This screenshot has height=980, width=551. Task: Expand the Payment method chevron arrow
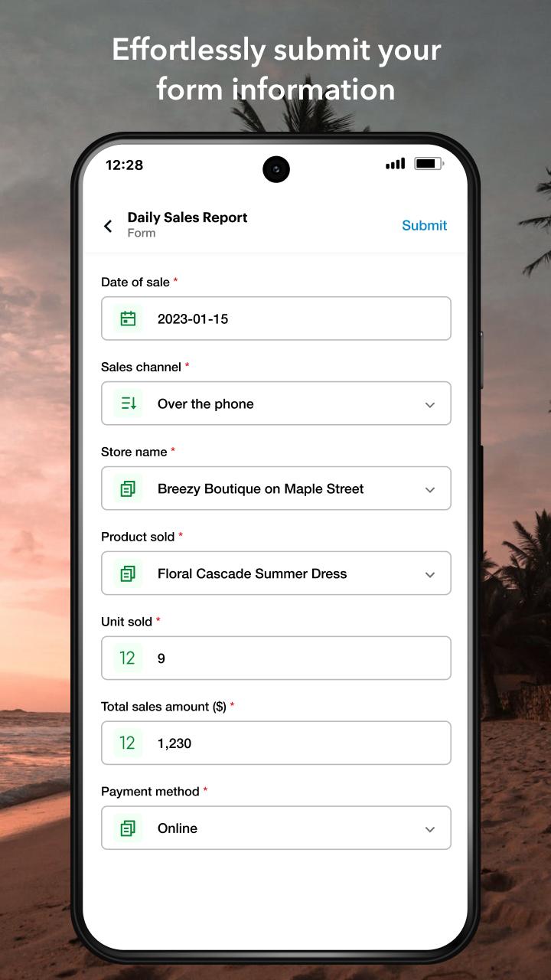(x=430, y=830)
